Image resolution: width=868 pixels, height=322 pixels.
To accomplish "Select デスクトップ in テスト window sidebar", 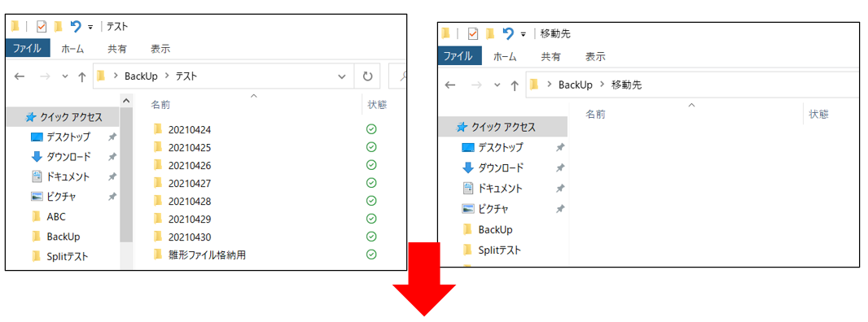I will tap(68, 137).
